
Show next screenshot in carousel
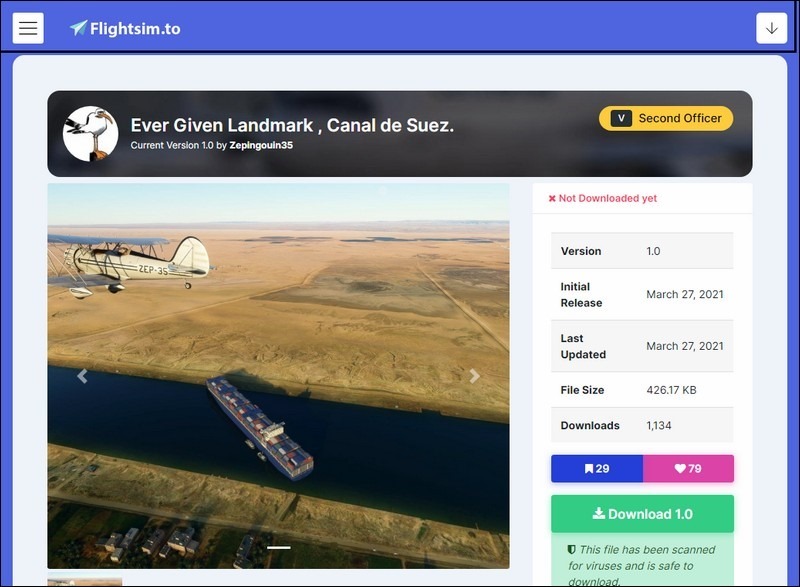(474, 376)
